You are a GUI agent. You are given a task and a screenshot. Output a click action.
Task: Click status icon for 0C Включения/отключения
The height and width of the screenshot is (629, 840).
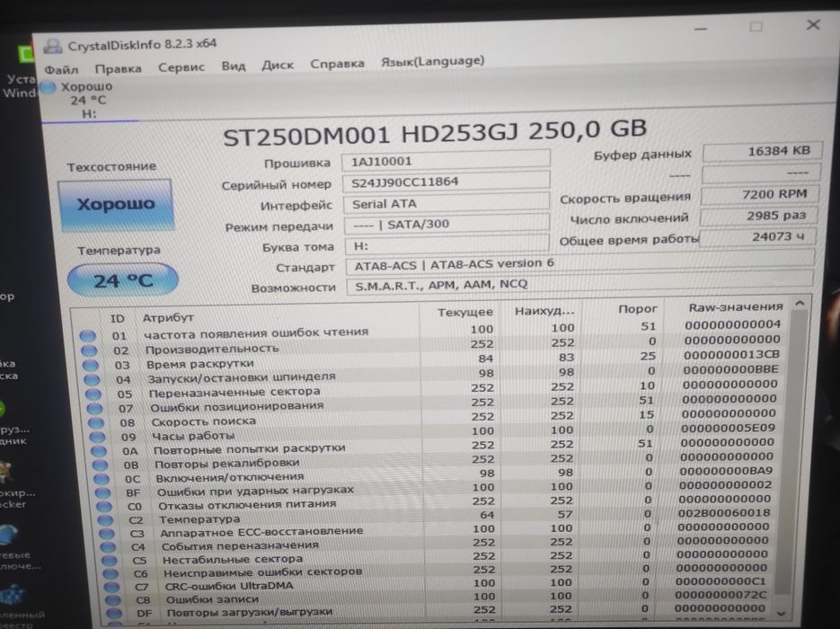pyautogui.click(x=102, y=480)
